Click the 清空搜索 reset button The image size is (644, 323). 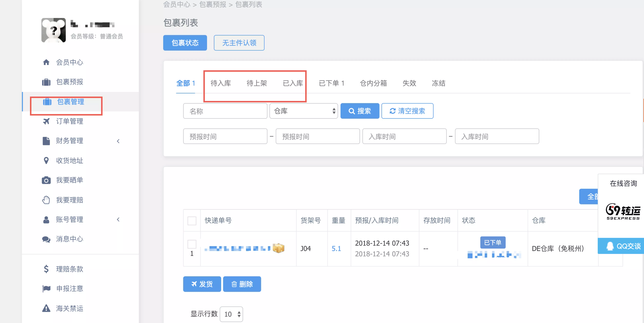click(x=407, y=111)
